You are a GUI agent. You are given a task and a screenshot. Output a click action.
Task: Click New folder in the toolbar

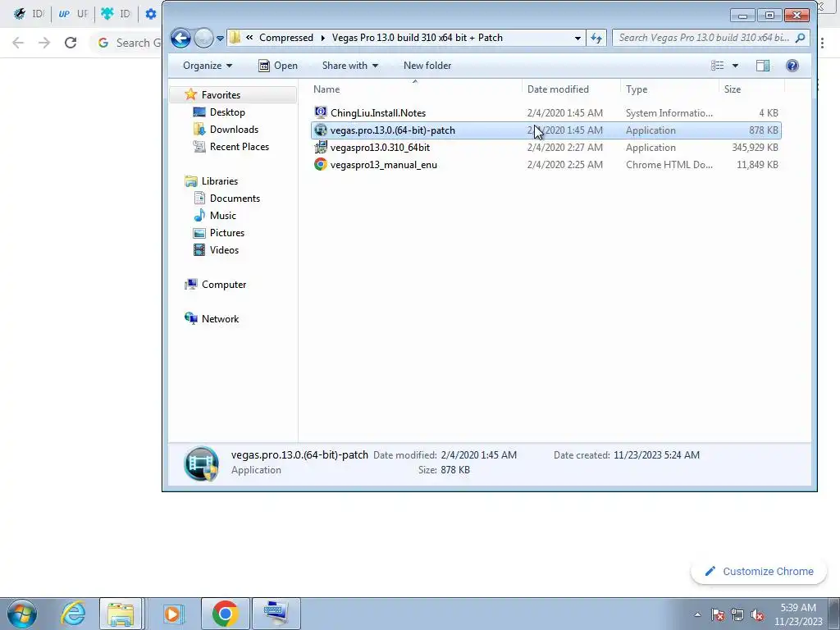(427, 66)
